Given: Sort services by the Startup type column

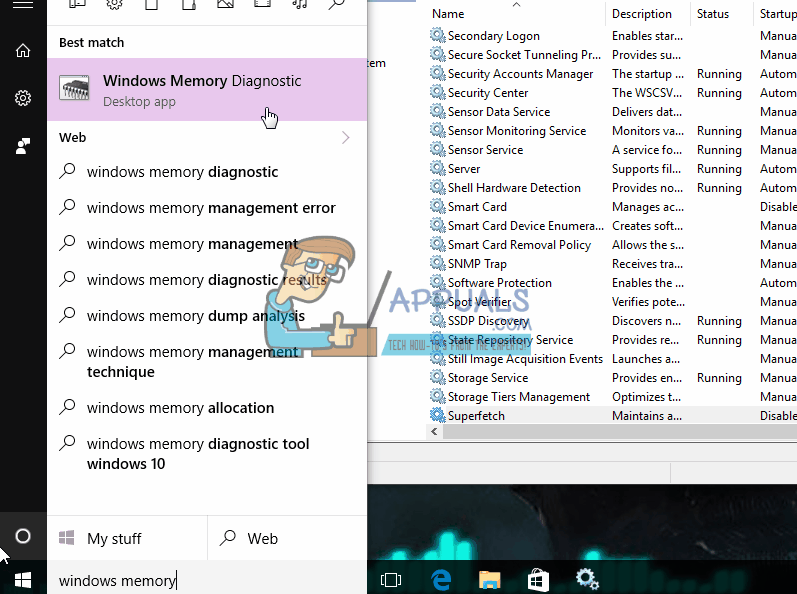Looking at the screenshot, I should (x=775, y=14).
